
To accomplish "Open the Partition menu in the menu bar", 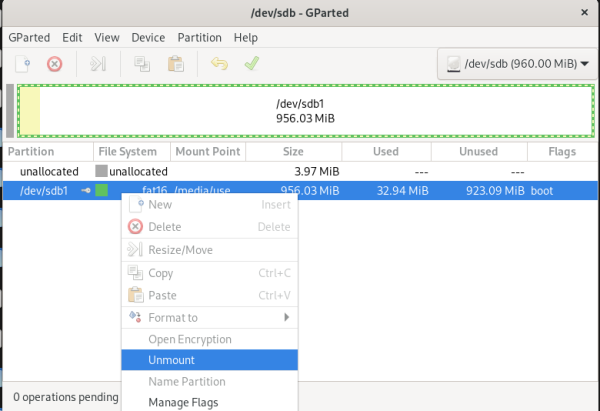I will pyautogui.click(x=199, y=37).
